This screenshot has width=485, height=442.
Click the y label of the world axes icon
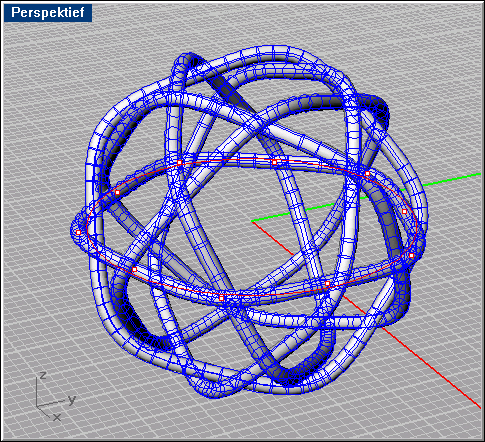(72, 399)
